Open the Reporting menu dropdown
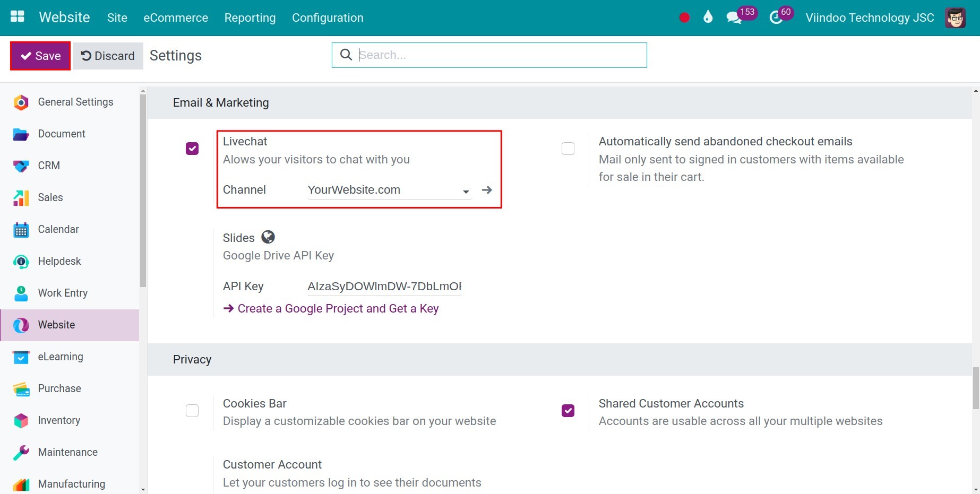 250,18
